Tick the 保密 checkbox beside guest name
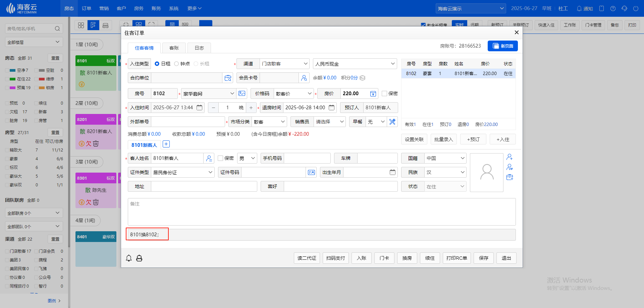 pos(220,158)
